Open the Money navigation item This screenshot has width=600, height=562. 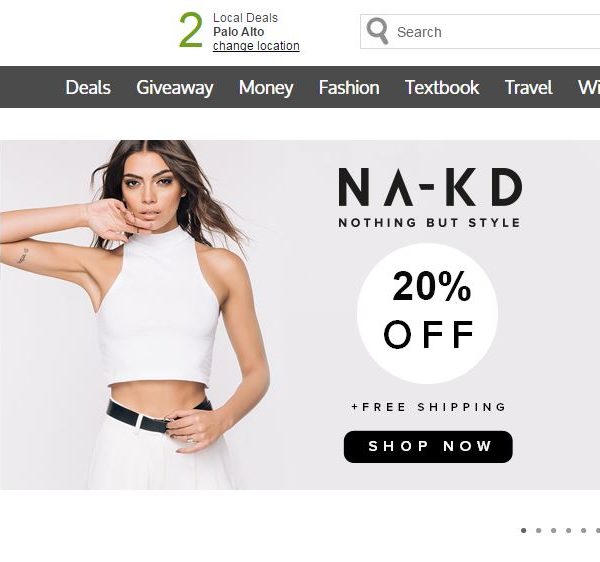(x=266, y=88)
